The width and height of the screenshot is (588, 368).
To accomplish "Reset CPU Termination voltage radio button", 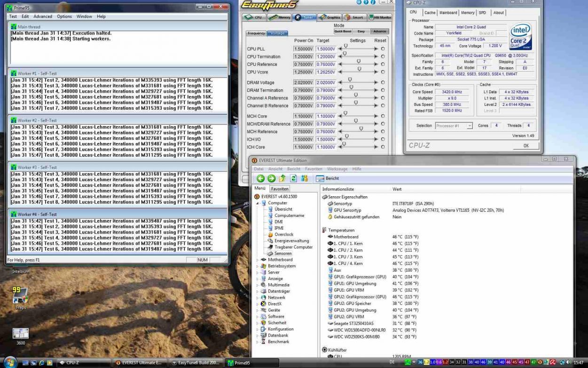I will [383, 56].
